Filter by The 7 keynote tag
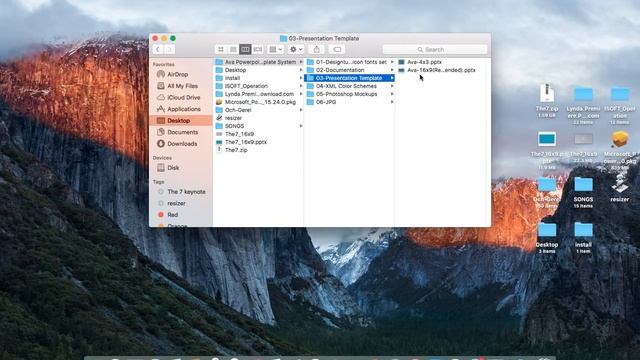Screen dimensions: 640x360 click(x=186, y=191)
